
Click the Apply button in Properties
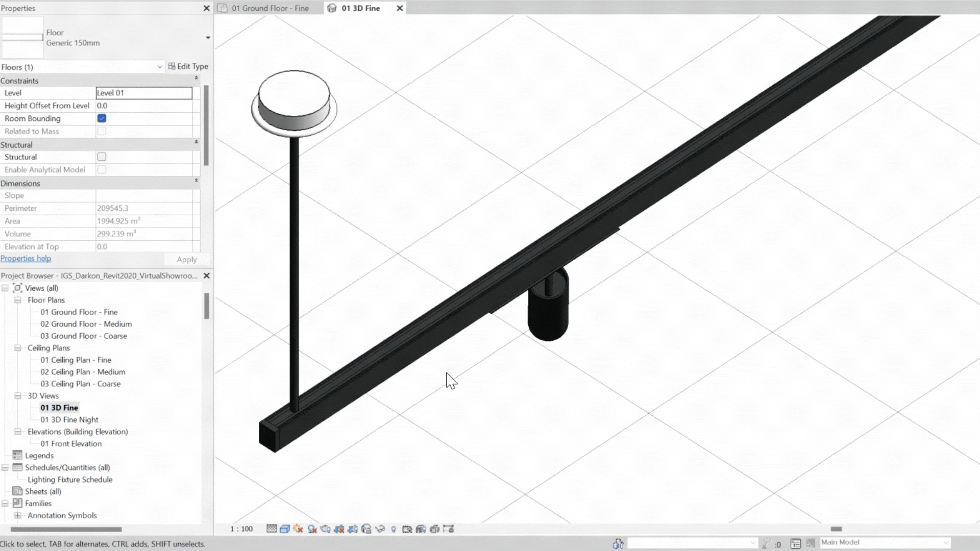187,259
